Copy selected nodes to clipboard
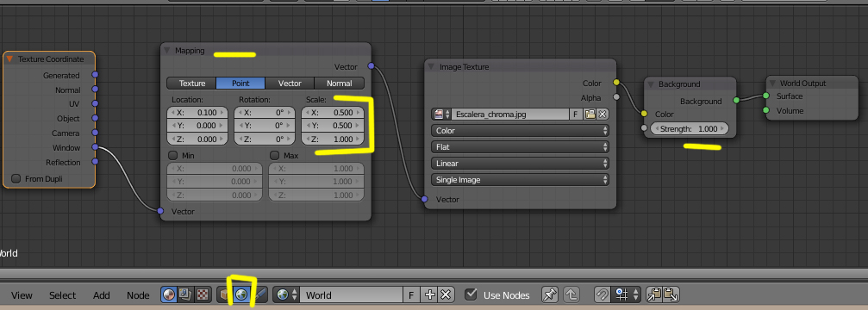The width and height of the screenshot is (868, 310). click(654, 295)
